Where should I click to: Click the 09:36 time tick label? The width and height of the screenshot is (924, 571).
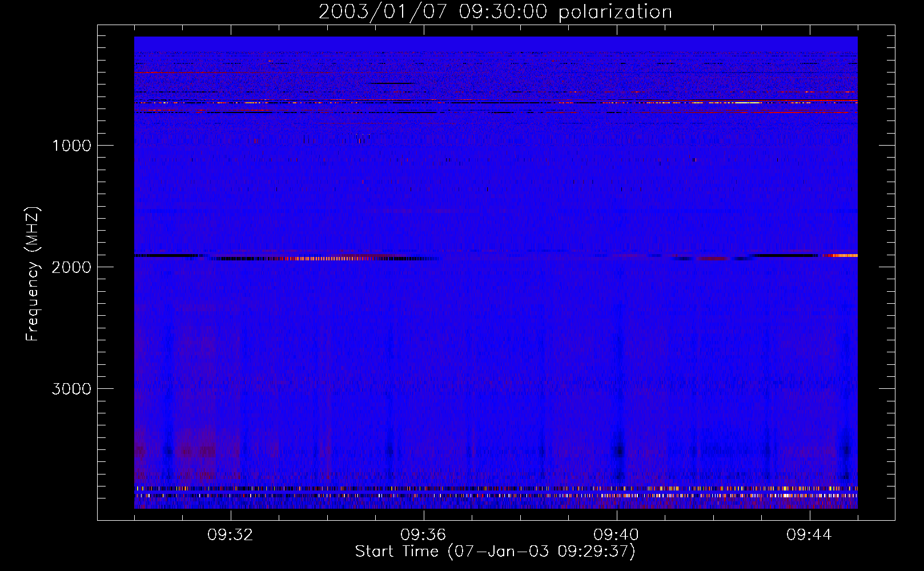pos(423,535)
